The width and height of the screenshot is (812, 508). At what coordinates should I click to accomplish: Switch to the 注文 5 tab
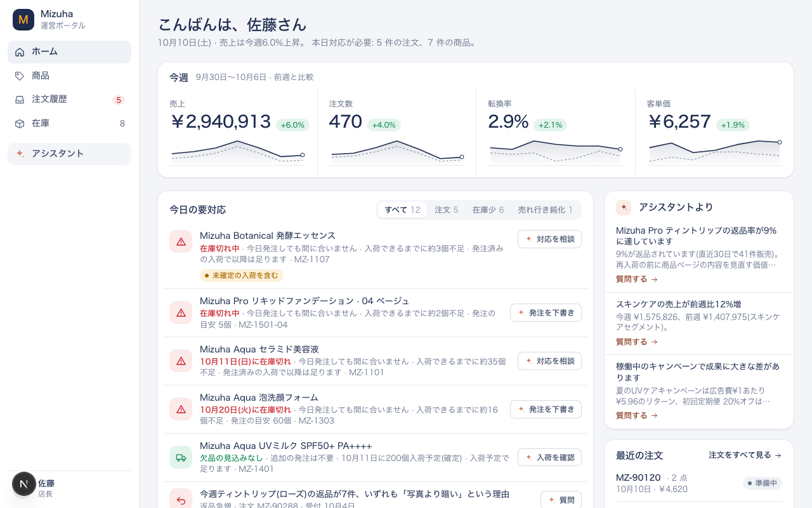click(446, 210)
